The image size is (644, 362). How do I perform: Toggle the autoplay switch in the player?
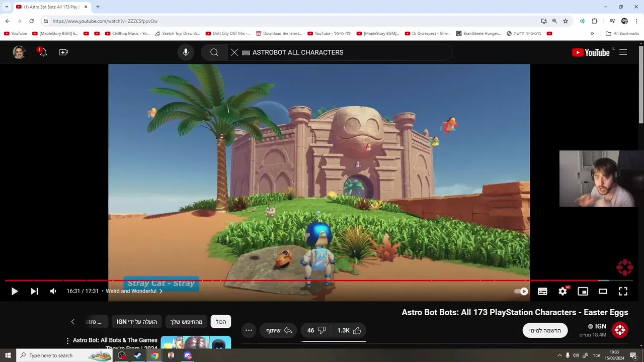(x=521, y=291)
